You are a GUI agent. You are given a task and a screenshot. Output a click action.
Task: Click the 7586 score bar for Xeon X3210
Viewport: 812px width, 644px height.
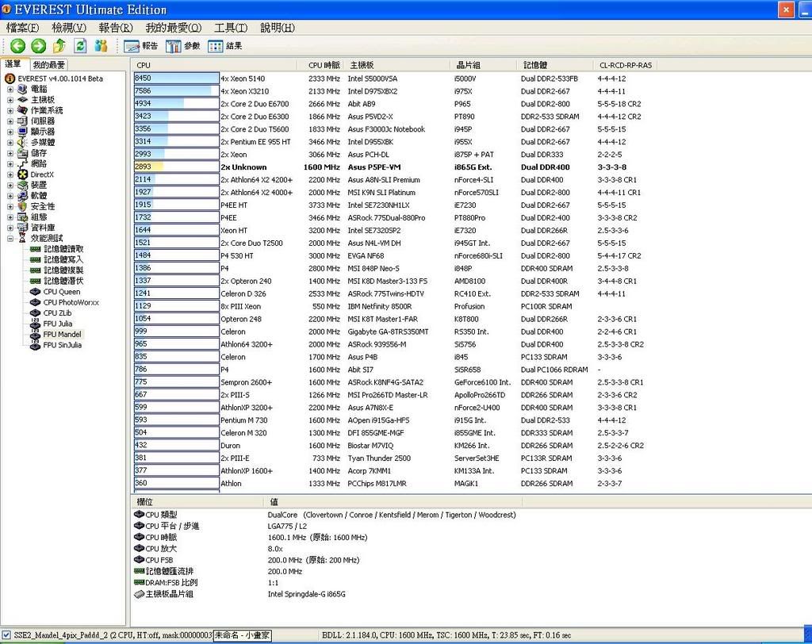[177, 91]
